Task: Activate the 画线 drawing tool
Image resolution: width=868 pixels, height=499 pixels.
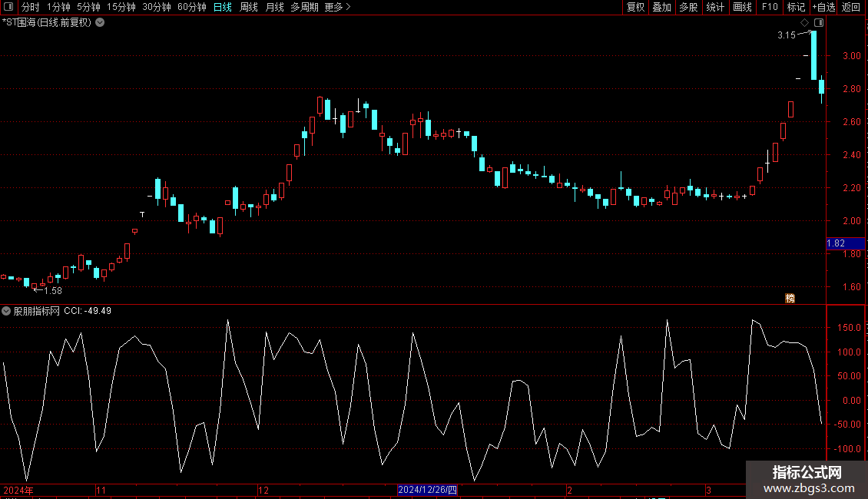Action: (x=742, y=7)
